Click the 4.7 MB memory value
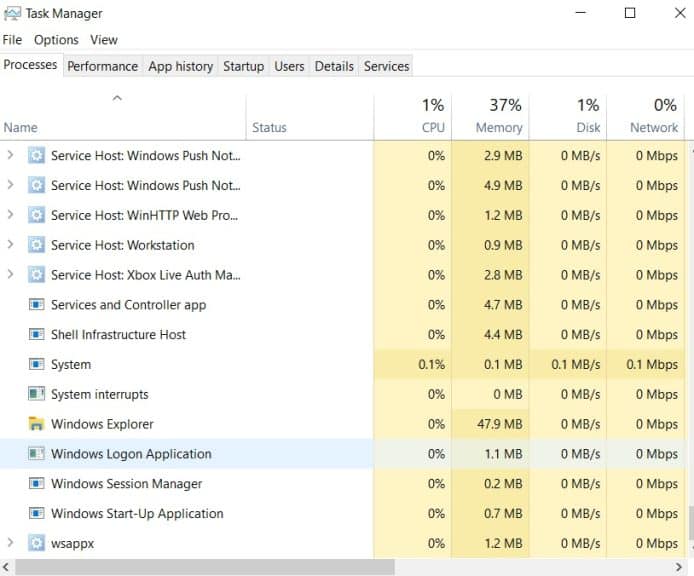 point(503,305)
